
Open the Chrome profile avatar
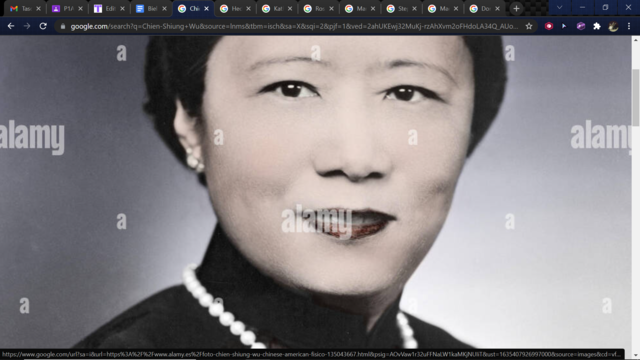[x=613, y=26]
